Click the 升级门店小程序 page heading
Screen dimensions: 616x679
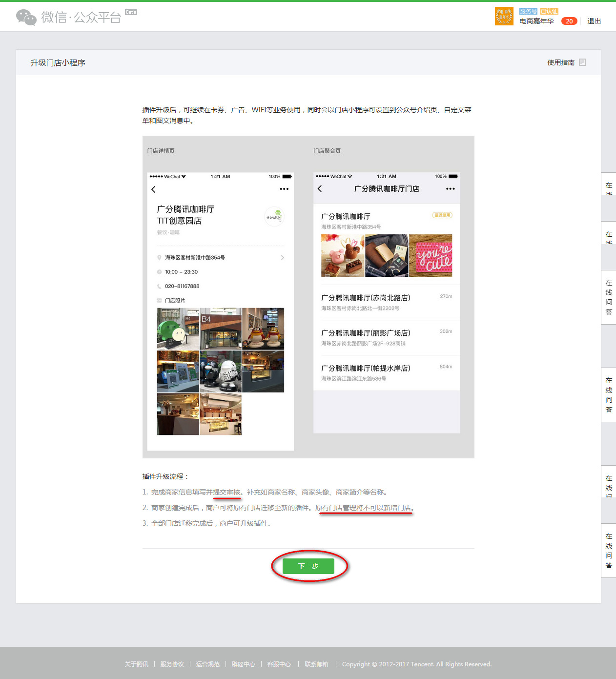click(58, 62)
